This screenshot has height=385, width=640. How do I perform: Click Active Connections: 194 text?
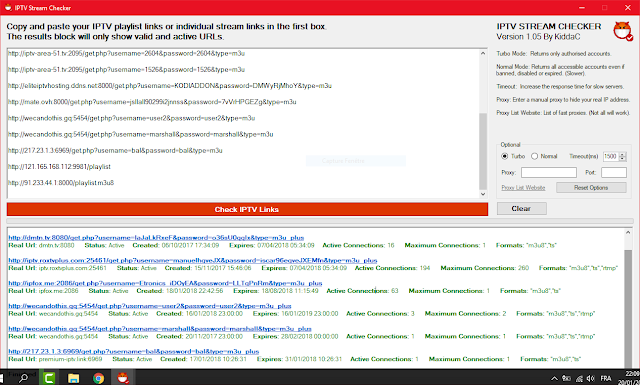click(x=392, y=268)
